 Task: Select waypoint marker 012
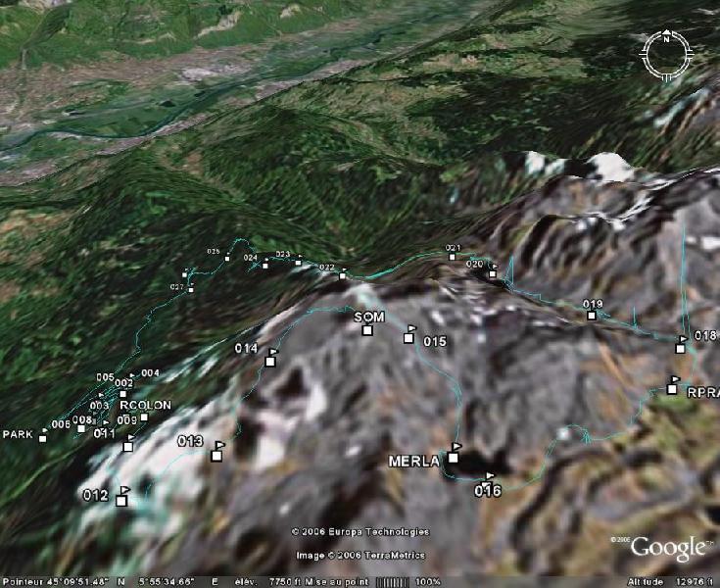(x=121, y=501)
